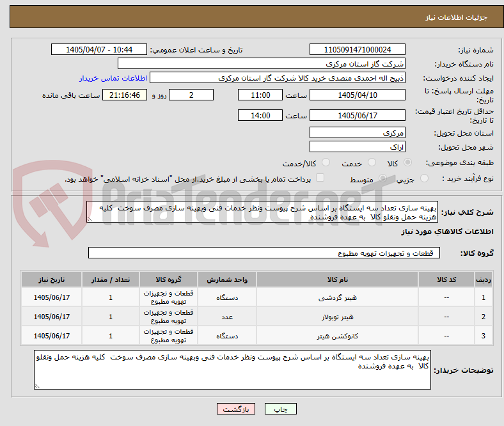Click the جزئیات اطلاعات نیاز page title
This screenshot has width=504, height=426.
456,17
